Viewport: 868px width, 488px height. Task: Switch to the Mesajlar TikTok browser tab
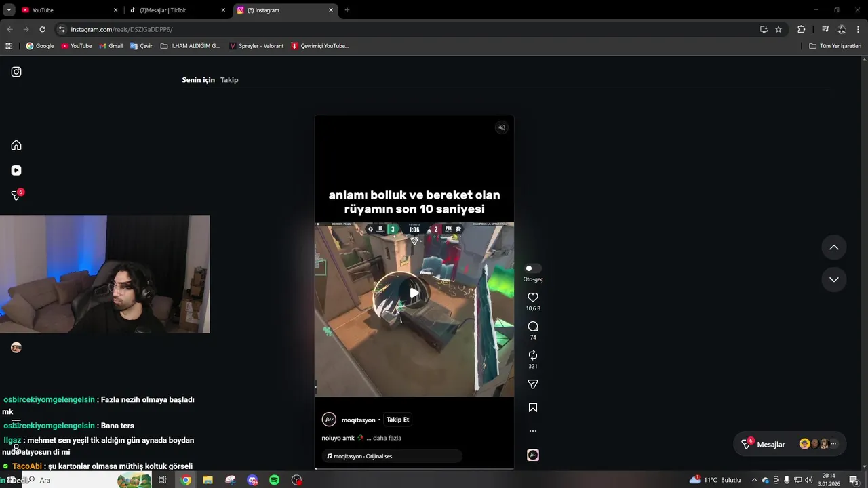(178, 10)
